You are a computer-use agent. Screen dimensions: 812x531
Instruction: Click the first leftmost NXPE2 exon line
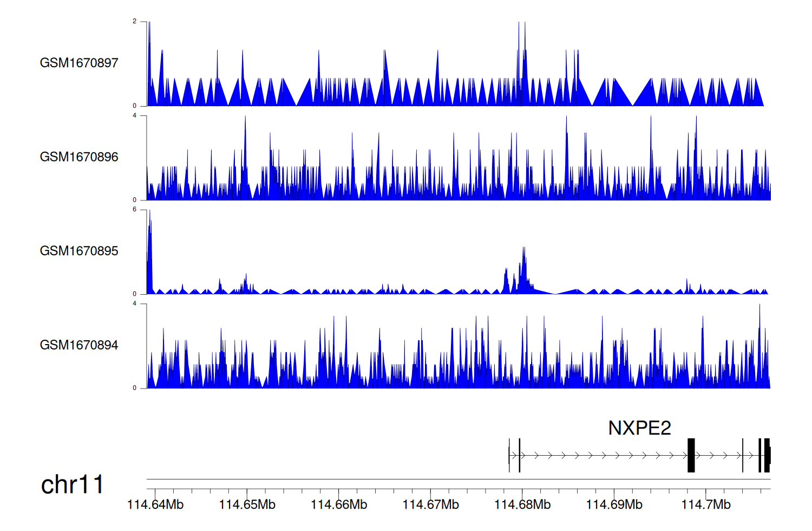[x=509, y=456]
